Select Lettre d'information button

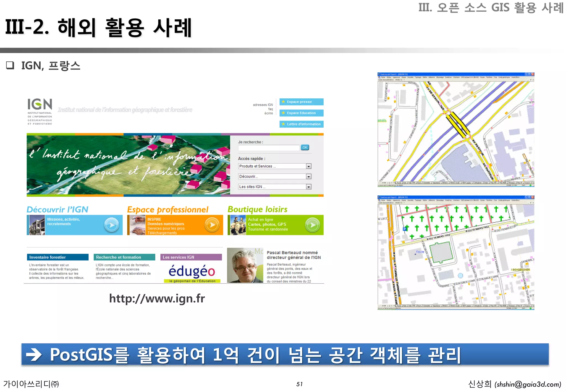[302, 124]
